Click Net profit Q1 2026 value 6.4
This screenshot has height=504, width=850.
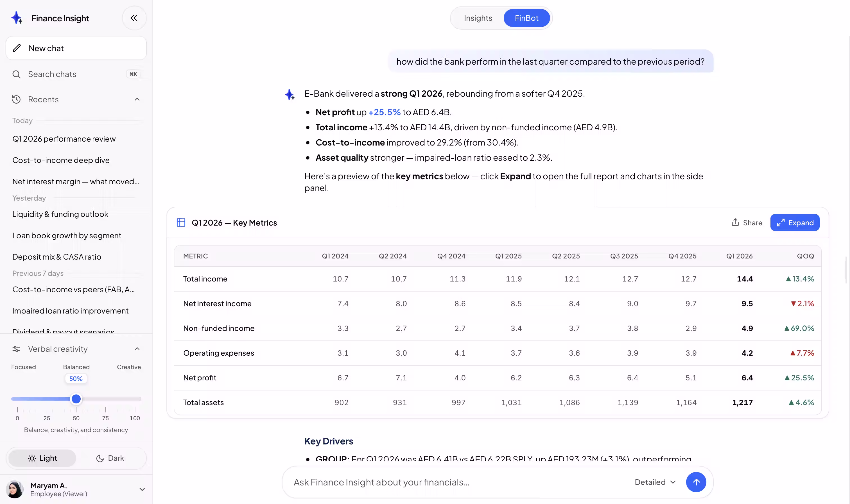tap(747, 378)
